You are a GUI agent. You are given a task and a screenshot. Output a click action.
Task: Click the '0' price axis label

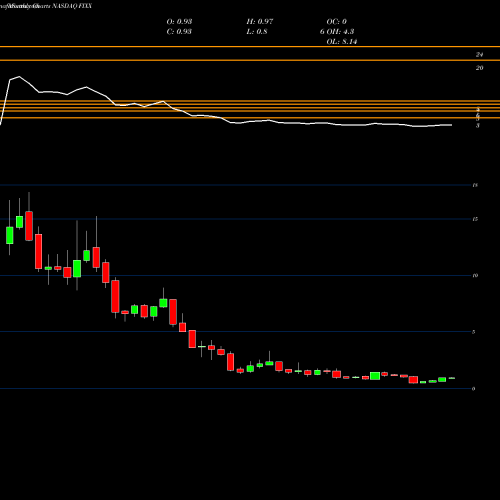pos(473,388)
